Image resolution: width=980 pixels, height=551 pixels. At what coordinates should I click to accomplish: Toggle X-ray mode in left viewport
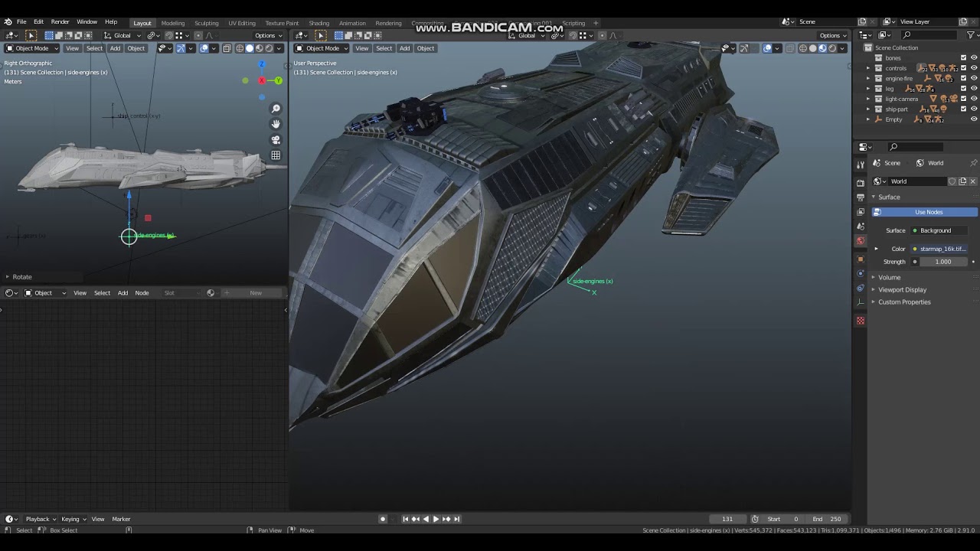[227, 48]
